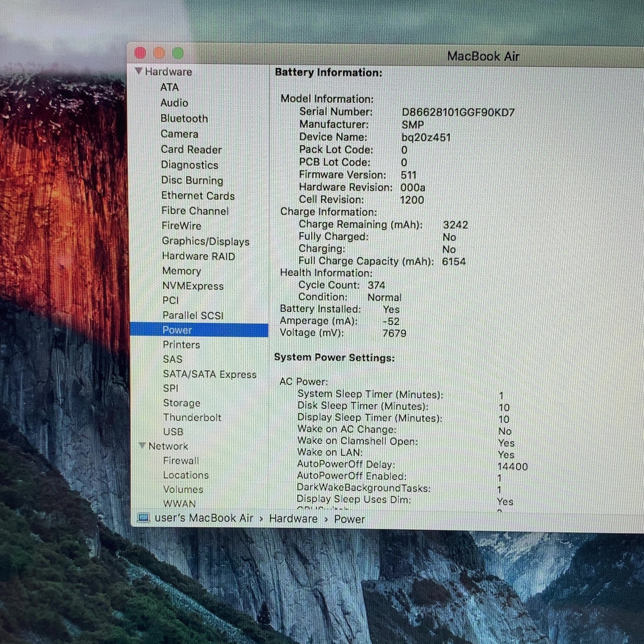The height and width of the screenshot is (644, 644).
Task: Select PCI in the hardware list
Action: coord(171,301)
